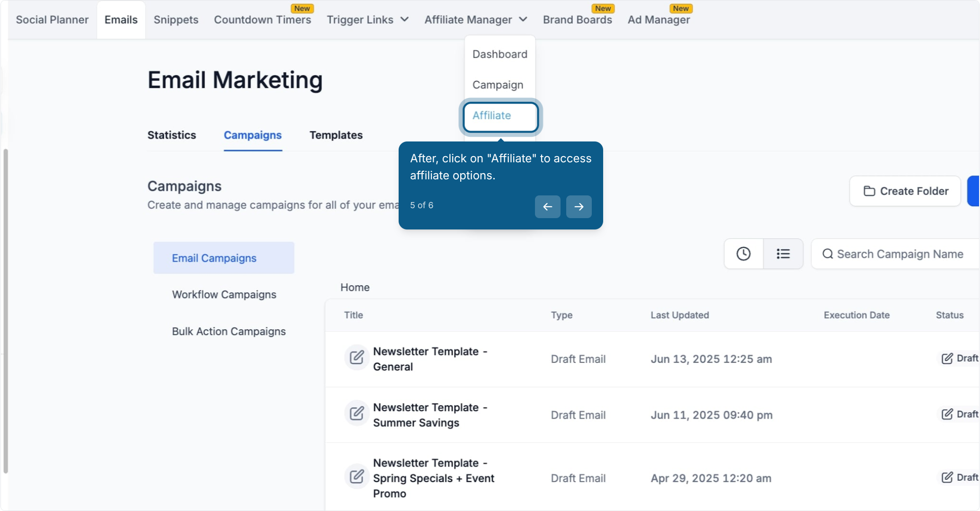980x511 pixels.
Task: Open Workflow Campaigns in sidebar
Action: point(224,295)
